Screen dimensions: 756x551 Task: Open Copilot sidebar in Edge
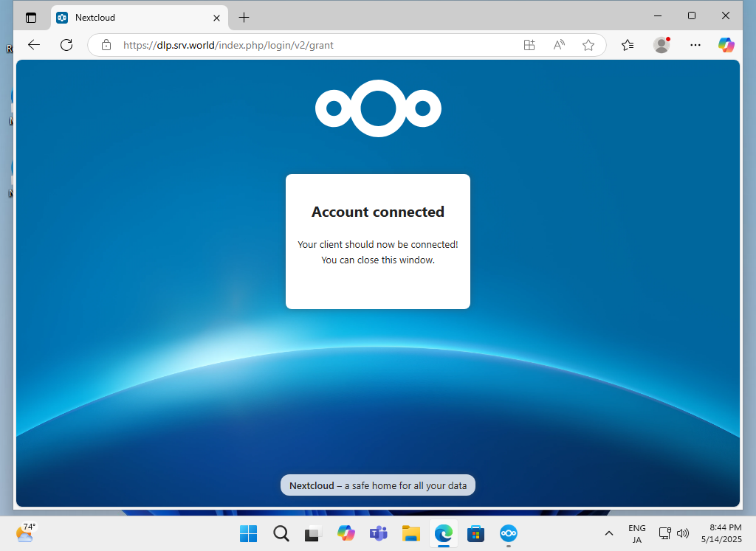pos(726,45)
